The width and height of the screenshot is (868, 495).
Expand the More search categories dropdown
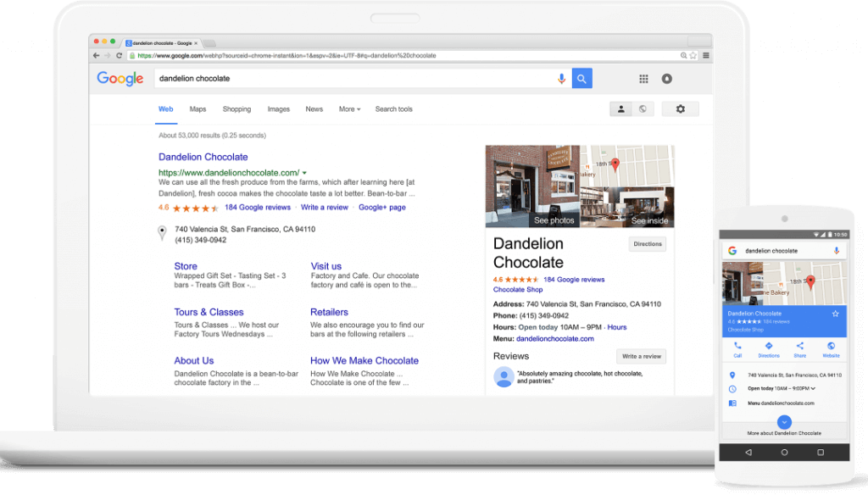pos(349,109)
